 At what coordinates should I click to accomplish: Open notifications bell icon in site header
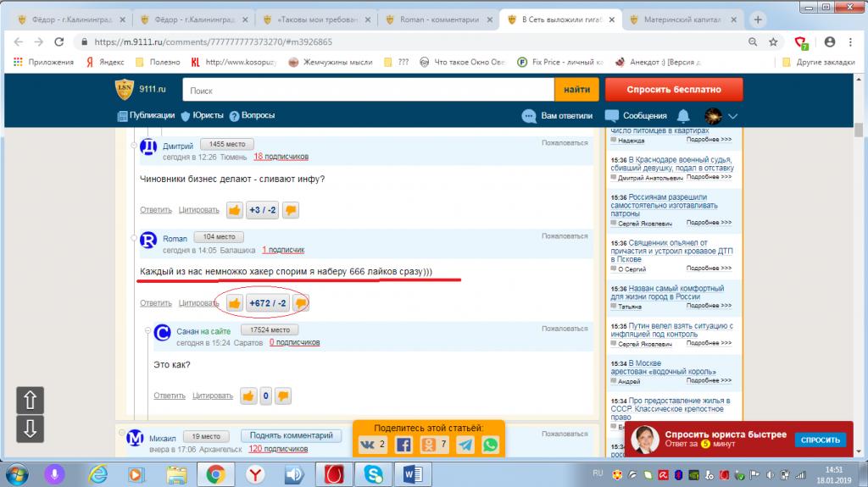tap(684, 115)
